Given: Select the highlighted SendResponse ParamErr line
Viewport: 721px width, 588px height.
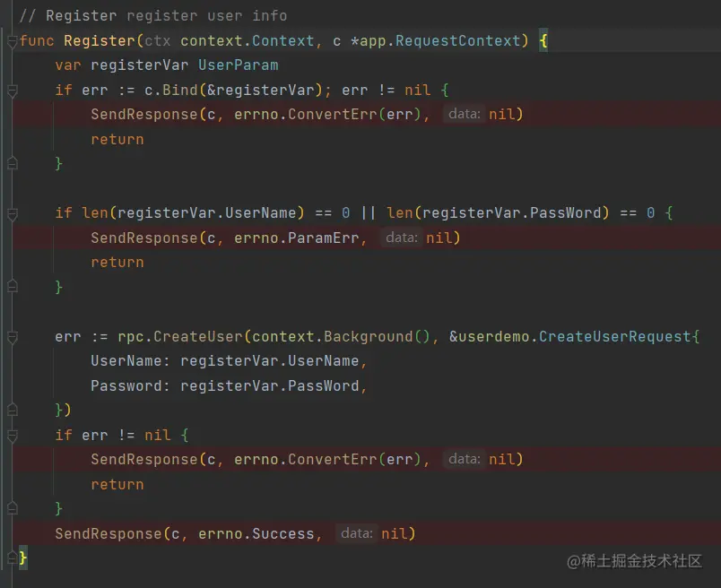Looking at the screenshot, I should (207, 238).
